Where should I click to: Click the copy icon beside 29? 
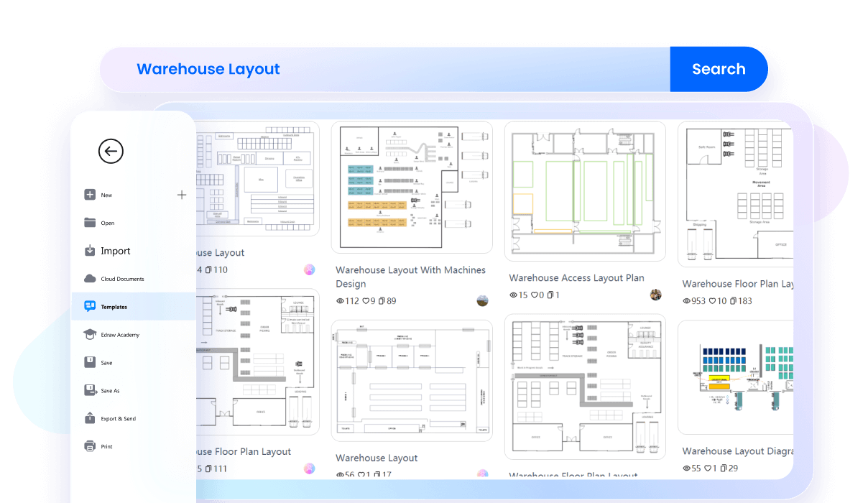pyautogui.click(x=723, y=469)
